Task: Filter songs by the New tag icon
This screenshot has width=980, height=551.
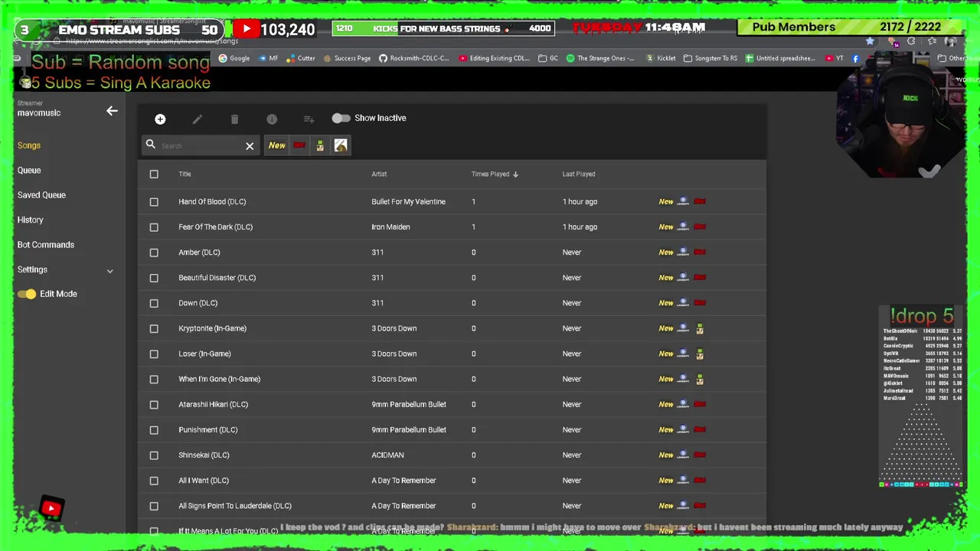Action: [277, 145]
